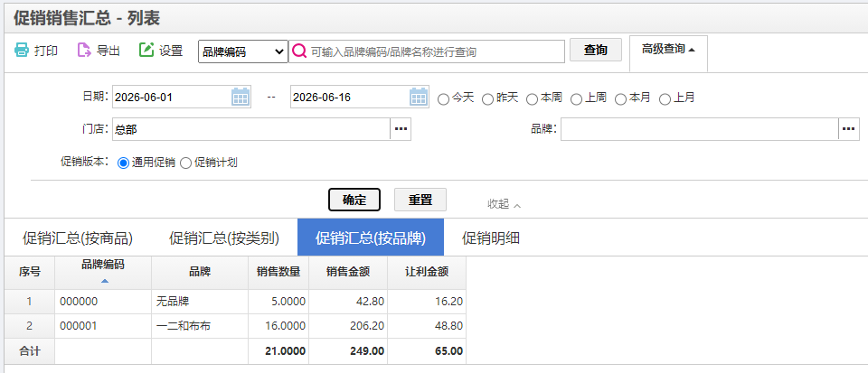Select the 今天 radio option
This screenshot has height=373, width=868.
[443, 99]
